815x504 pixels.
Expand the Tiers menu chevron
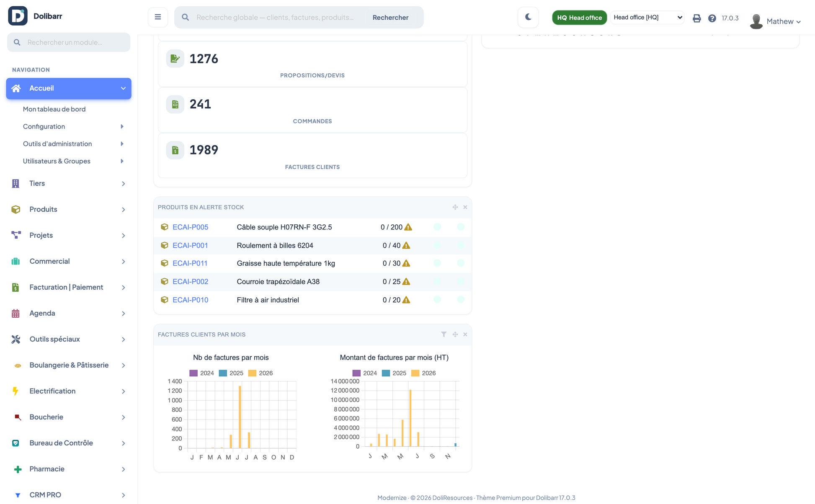[x=123, y=184]
